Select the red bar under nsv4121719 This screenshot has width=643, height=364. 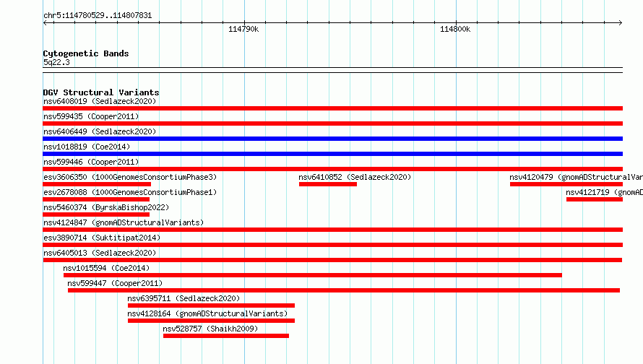[595, 199]
